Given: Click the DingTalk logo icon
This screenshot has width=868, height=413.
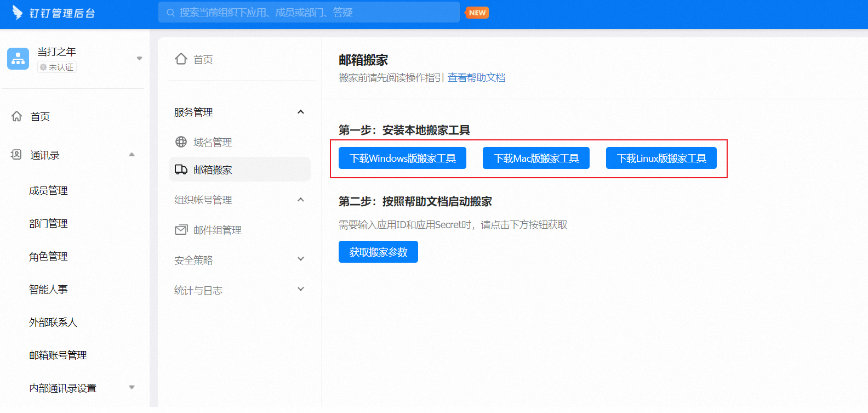Looking at the screenshot, I should [18, 12].
